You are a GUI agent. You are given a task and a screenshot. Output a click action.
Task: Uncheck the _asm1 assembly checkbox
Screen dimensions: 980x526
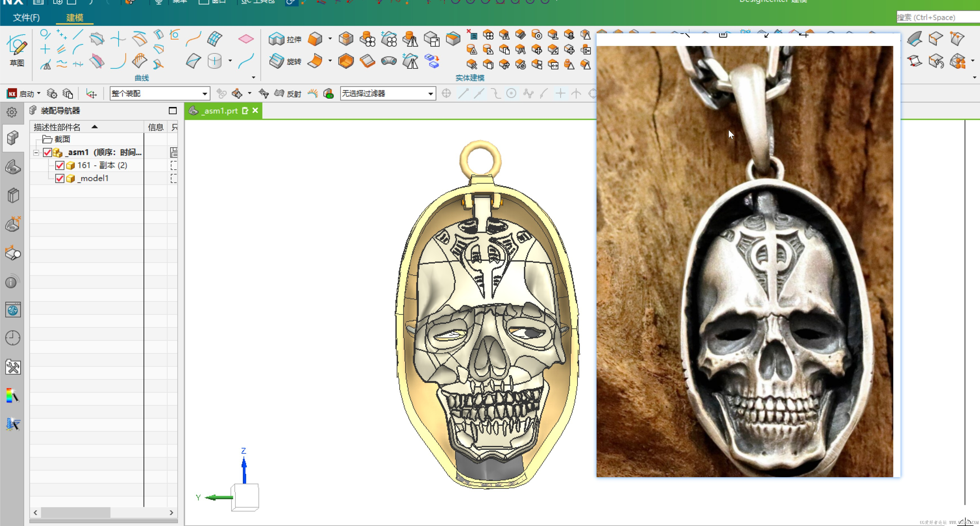pyautogui.click(x=47, y=153)
